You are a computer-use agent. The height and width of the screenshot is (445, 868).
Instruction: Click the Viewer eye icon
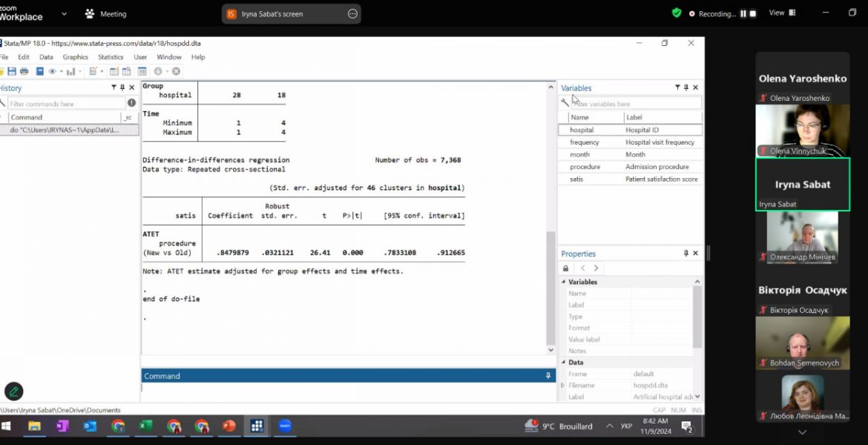pyautogui.click(x=53, y=71)
